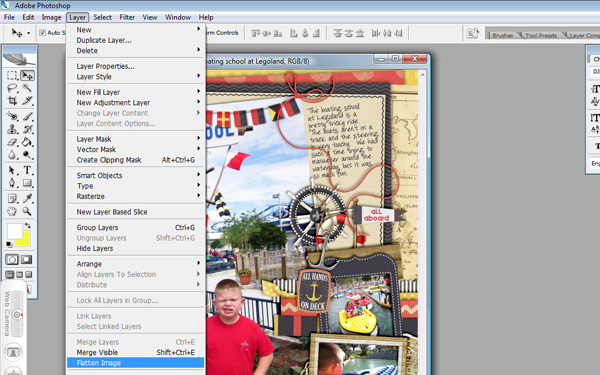Expand the Arrange submenu
600x375 pixels.
pos(135,264)
